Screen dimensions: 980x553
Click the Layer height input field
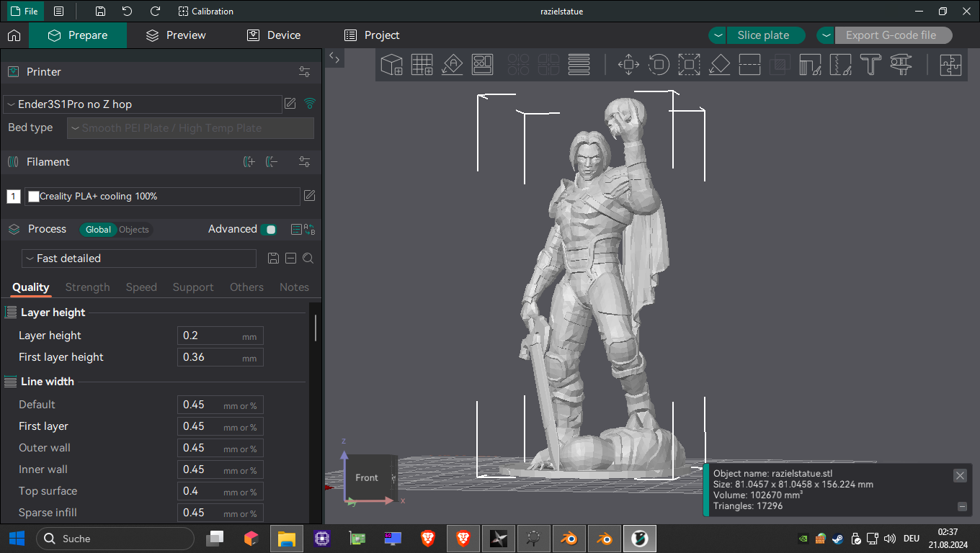point(210,336)
